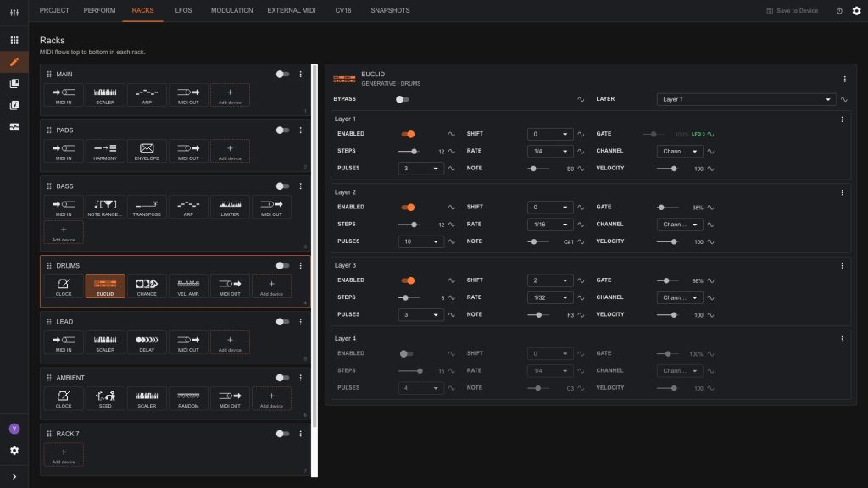Screen dimensions: 868x488
Task: Open Layer 3 Shift dropdown showing 2
Action: pyautogui.click(x=549, y=280)
